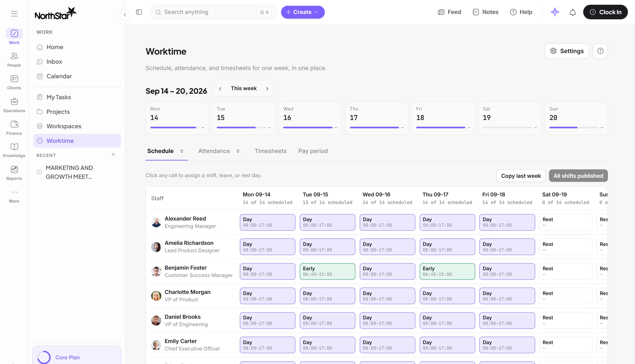Viewport: 635px width, 364px height.
Task: Open the Core Plan card
Action: 77,355
